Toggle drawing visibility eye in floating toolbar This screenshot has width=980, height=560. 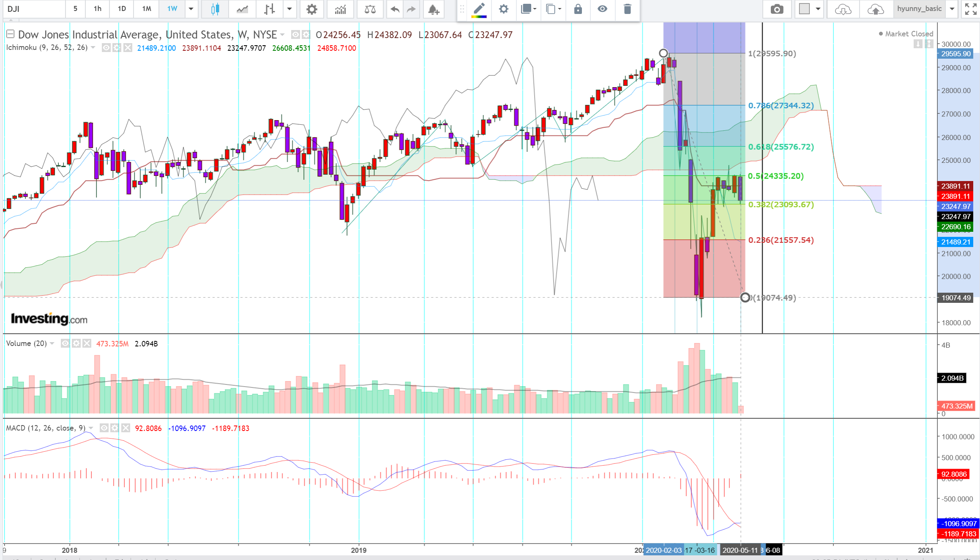[x=602, y=9]
